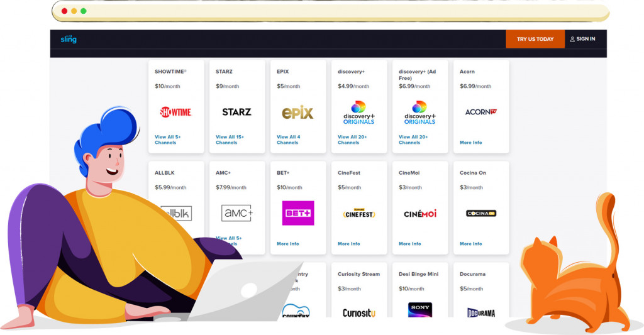The width and height of the screenshot is (644, 335).
Task: Open View All 4 Channels for EPIX
Action: (288, 140)
